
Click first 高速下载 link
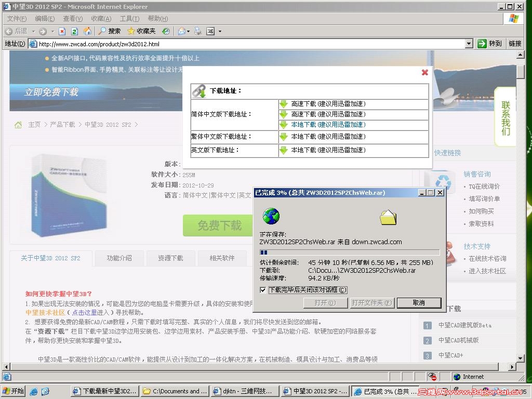pyautogui.click(x=328, y=104)
